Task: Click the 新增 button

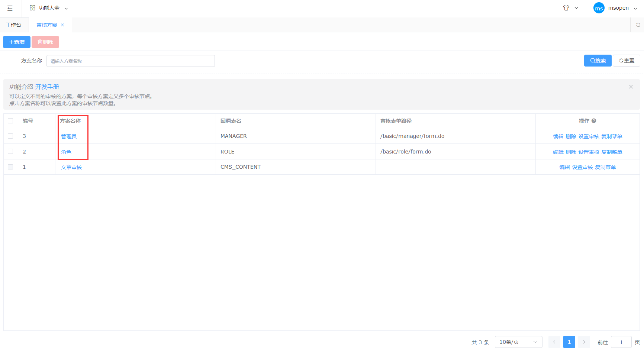Action: (17, 42)
